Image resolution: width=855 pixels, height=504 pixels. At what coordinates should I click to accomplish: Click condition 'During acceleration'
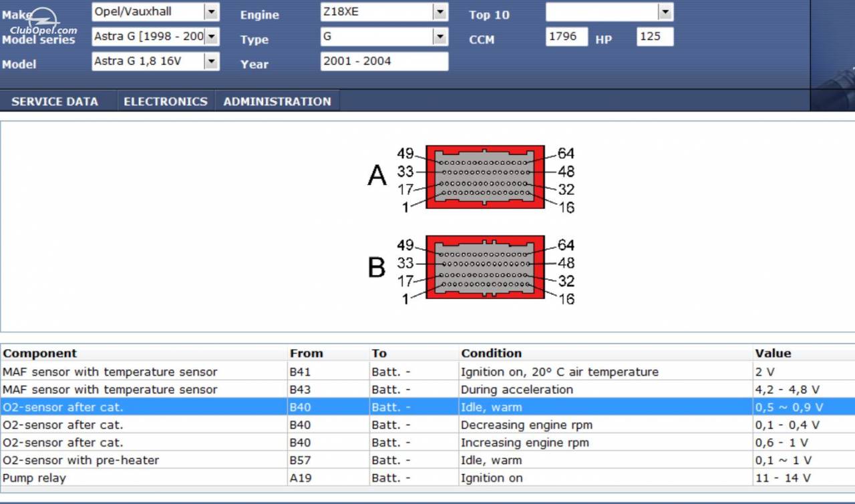click(x=517, y=389)
